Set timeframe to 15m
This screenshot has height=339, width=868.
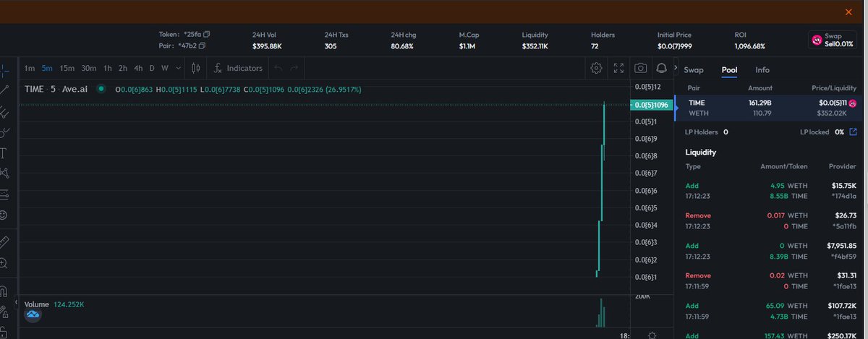point(67,68)
